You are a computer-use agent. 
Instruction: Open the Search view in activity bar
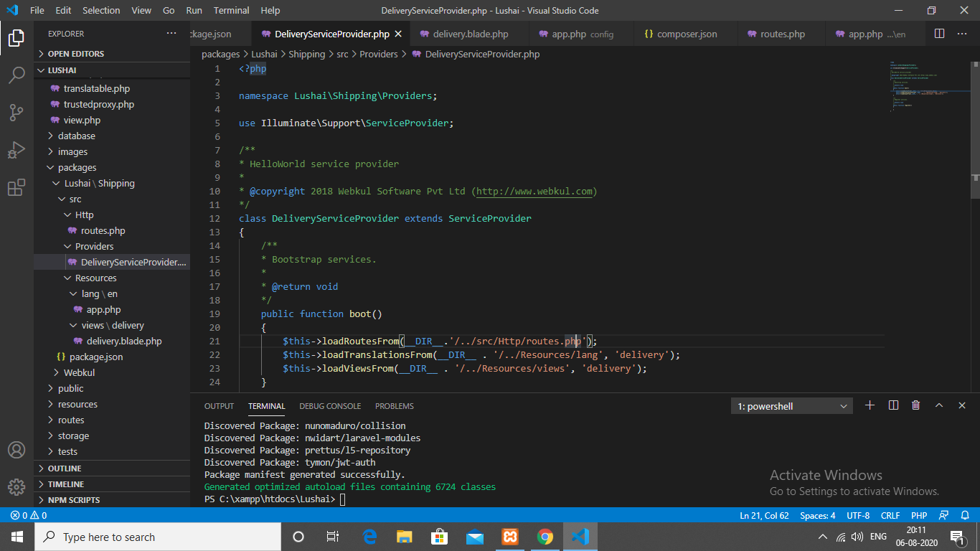coord(17,75)
